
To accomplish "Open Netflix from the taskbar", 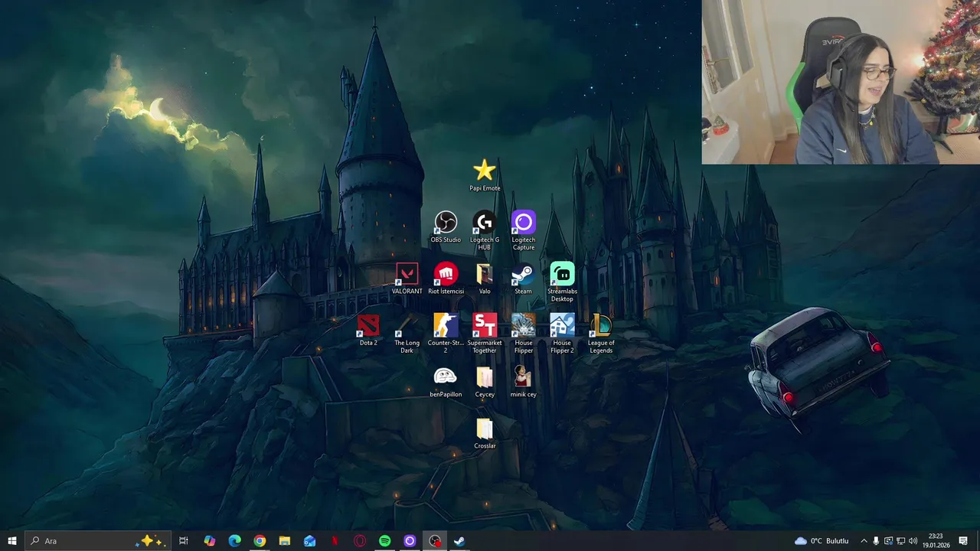I will [335, 541].
